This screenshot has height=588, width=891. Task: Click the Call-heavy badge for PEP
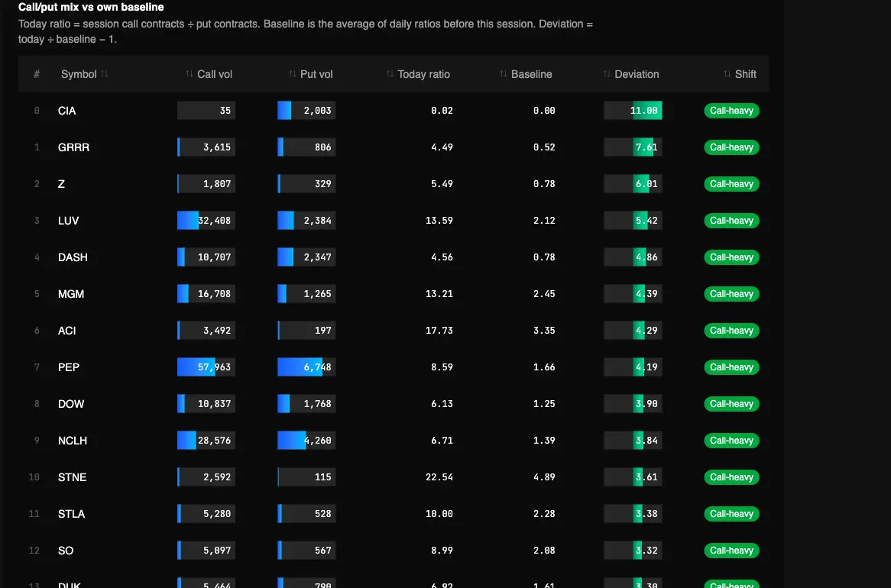point(731,367)
